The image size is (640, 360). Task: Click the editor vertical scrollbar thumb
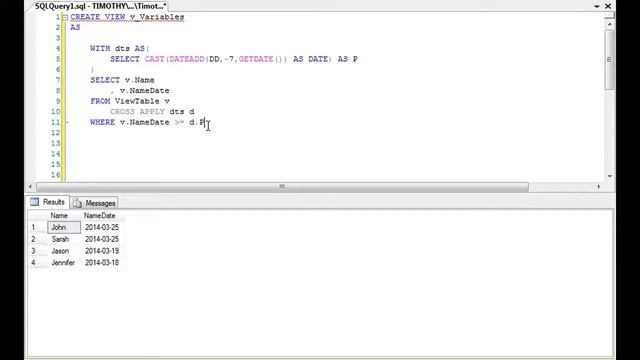pyautogui.click(x=609, y=60)
